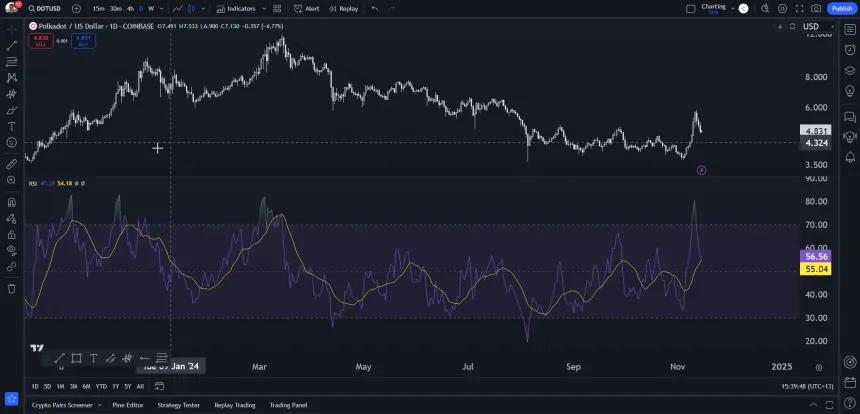Set the date range to 1Y
The image size is (860, 414).
pyautogui.click(x=116, y=387)
